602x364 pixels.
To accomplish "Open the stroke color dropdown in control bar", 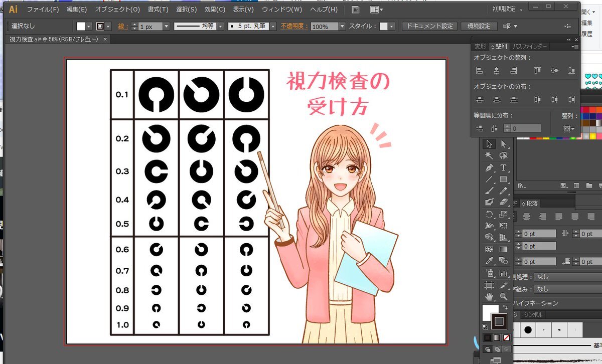I will (x=108, y=26).
